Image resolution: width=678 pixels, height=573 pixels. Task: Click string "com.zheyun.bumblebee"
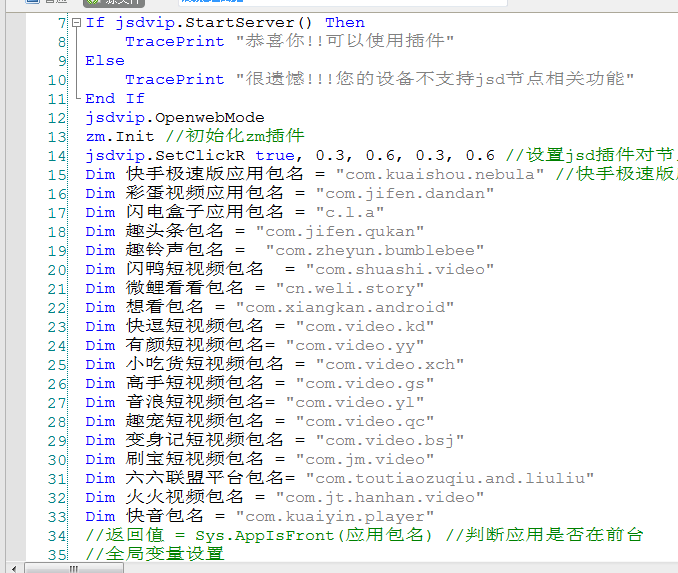point(375,251)
